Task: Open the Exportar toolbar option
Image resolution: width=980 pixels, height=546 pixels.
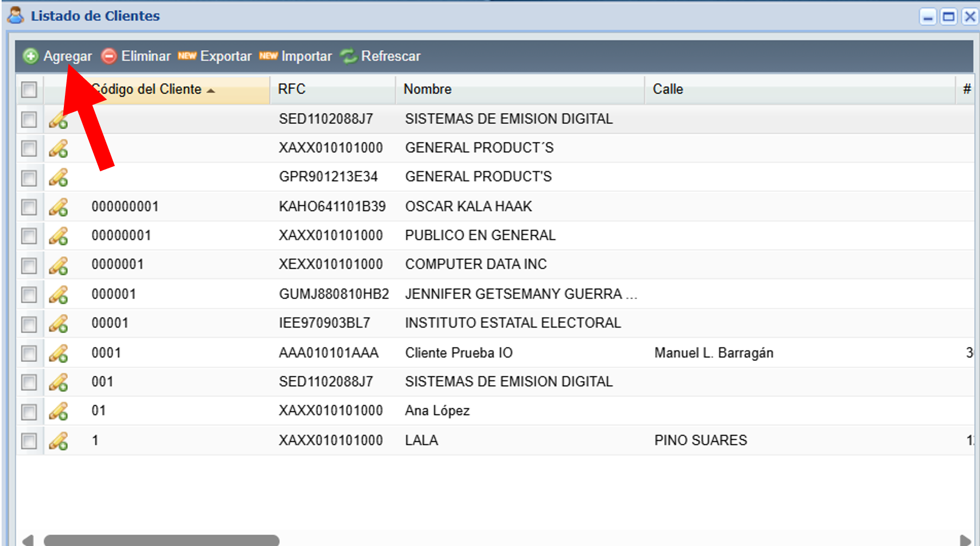Action: pos(225,56)
